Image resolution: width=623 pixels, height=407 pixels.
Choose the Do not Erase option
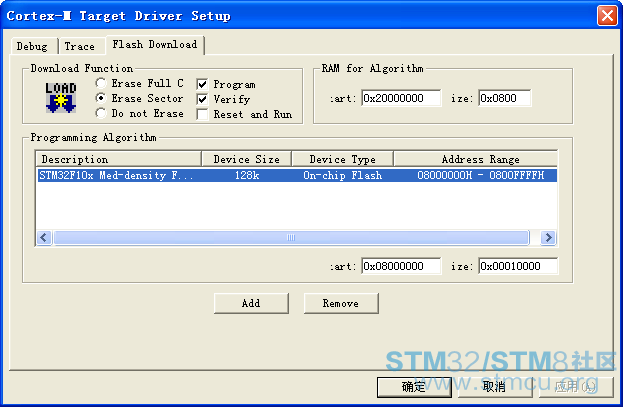101,113
